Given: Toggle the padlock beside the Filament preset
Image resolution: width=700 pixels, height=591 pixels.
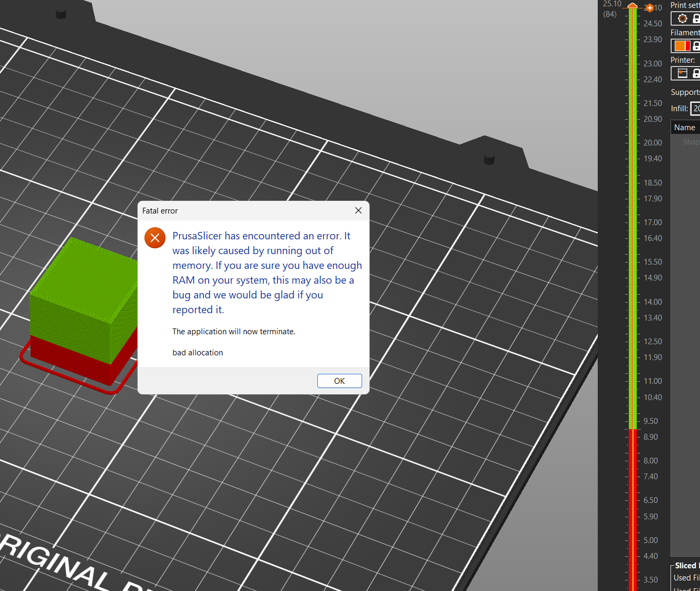Looking at the screenshot, I should coord(697,45).
